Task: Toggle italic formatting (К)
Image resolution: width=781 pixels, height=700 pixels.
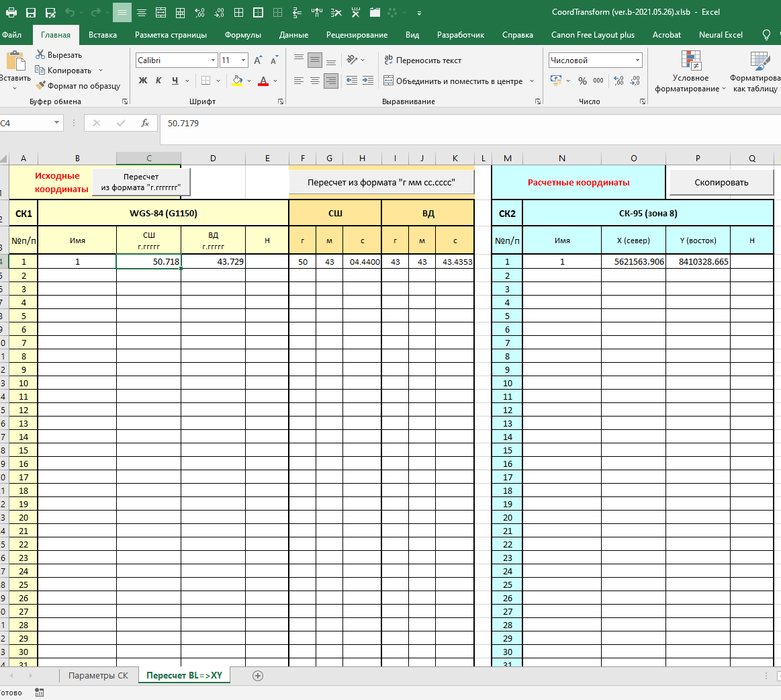Action: 158,81
